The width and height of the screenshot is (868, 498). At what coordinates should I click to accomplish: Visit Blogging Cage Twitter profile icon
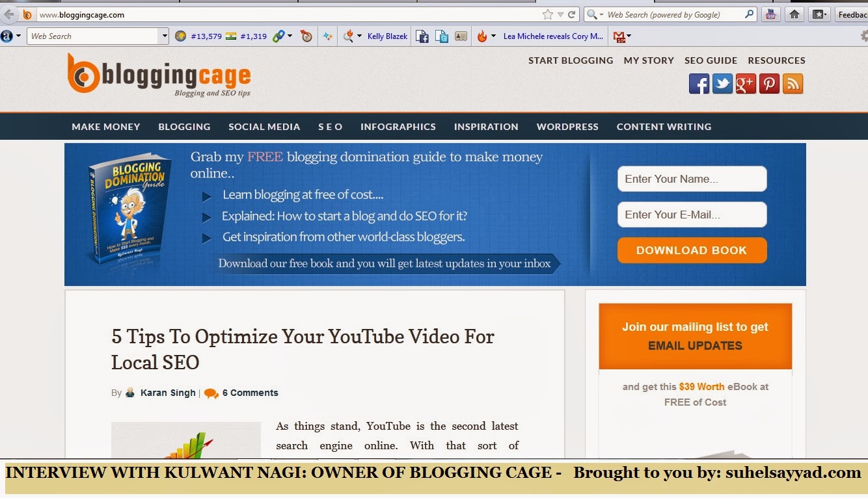coord(722,84)
